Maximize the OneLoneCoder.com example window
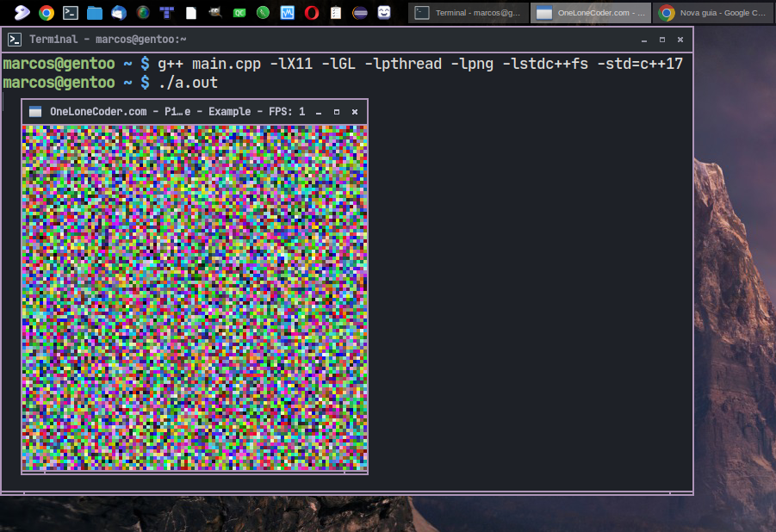This screenshot has height=532, width=776. pos(337,112)
